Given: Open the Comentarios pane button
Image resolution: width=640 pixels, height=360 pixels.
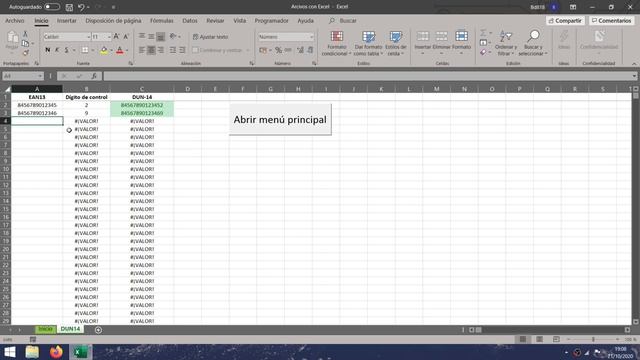Looking at the screenshot, I should coord(611,20).
